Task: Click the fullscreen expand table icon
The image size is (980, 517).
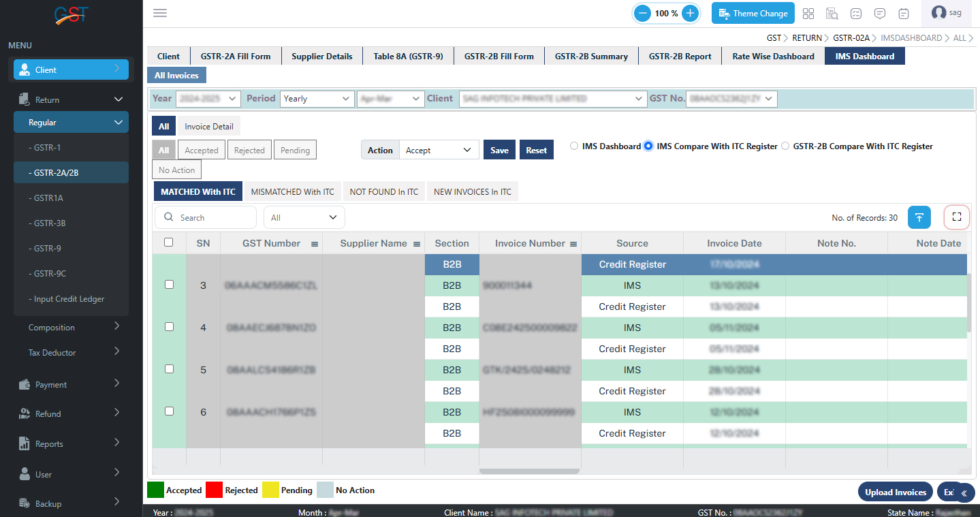Action: pos(956,217)
